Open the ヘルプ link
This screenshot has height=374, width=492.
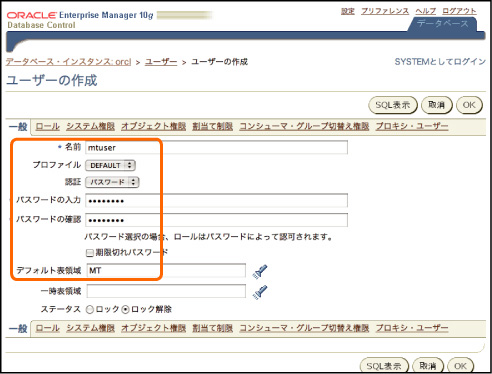coord(426,11)
